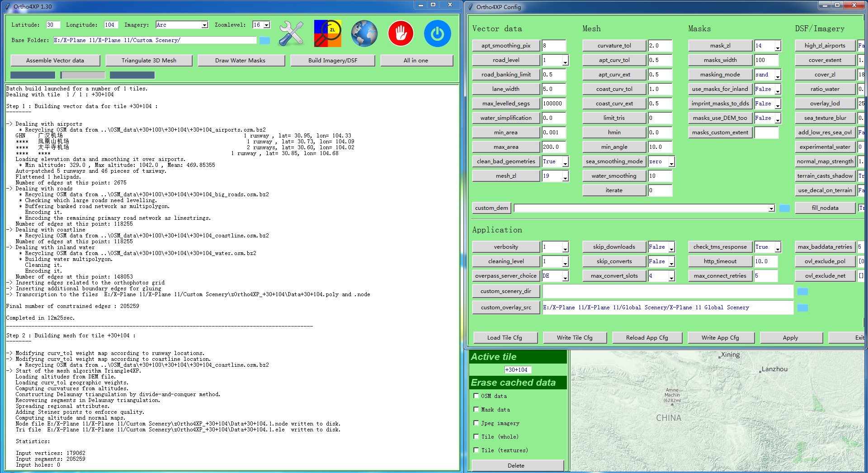Click the lane_width value field
This screenshot has height=473, width=868.
(554, 89)
